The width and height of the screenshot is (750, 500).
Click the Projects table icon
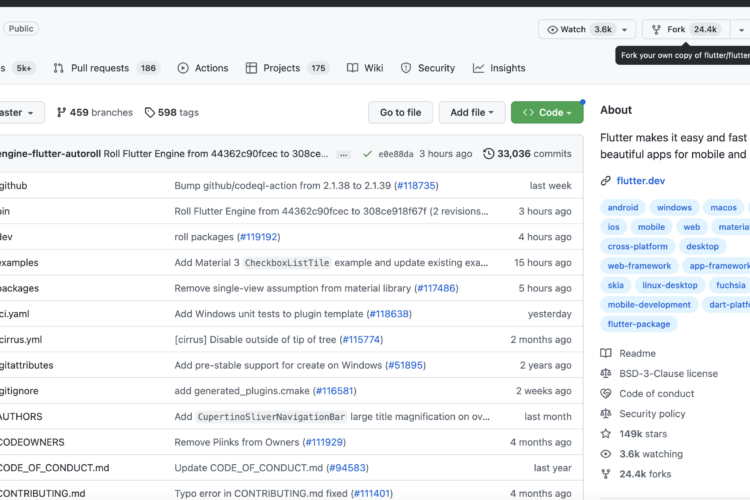(251, 68)
